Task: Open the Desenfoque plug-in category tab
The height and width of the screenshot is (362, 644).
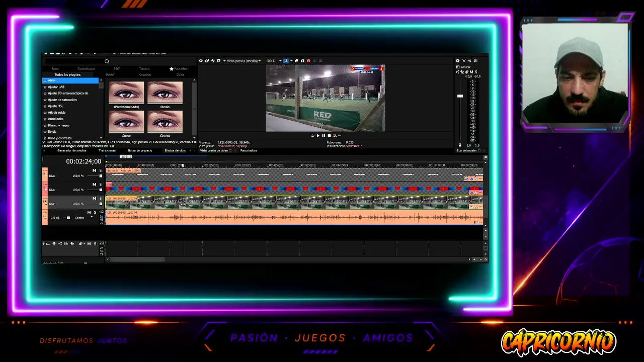Action: click(86, 68)
